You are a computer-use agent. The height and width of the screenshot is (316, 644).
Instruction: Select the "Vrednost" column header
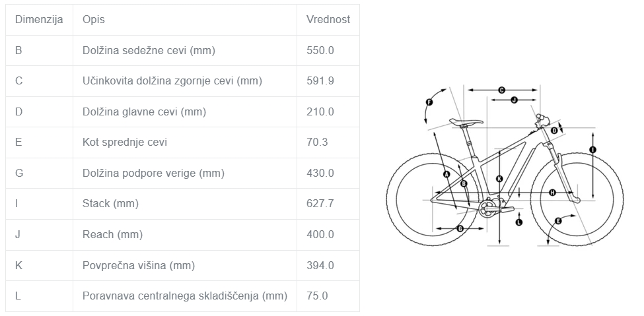click(328, 19)
